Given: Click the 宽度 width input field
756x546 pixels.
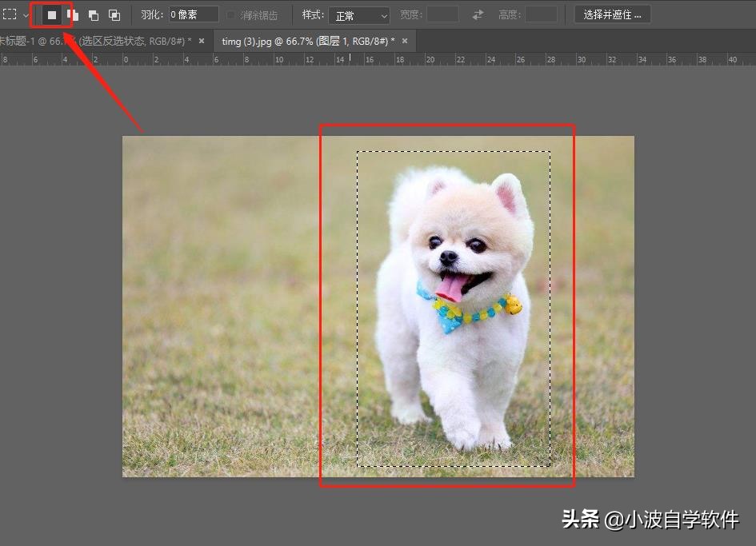Looking at the screenshot, I should pos(442,14).
